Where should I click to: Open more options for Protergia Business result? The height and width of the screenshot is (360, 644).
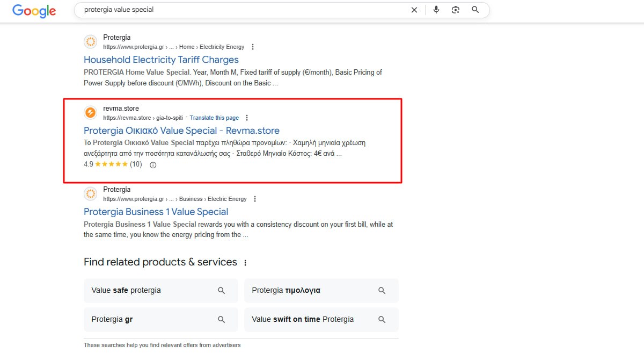pos(255,199)
